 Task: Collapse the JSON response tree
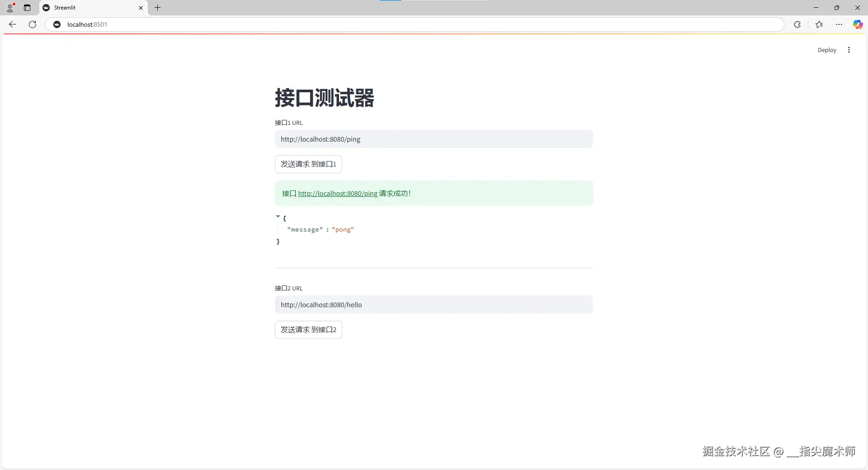coord(278,217)
